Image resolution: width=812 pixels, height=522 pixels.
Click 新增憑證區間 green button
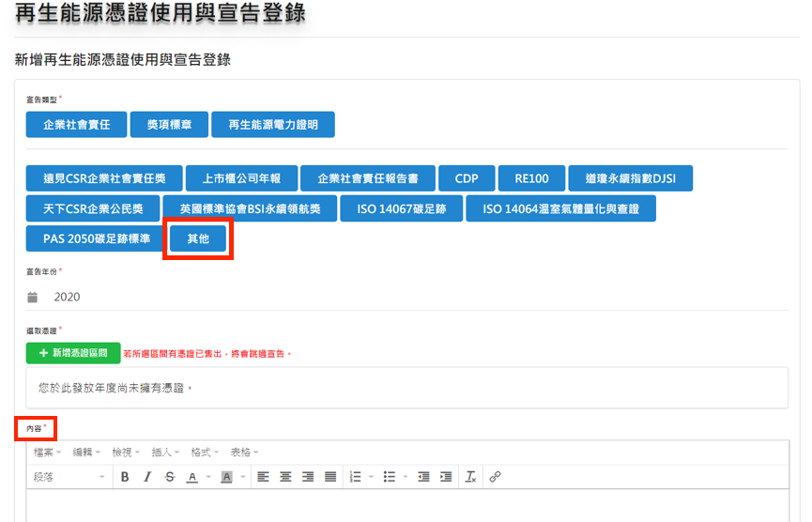click(73, 353)
